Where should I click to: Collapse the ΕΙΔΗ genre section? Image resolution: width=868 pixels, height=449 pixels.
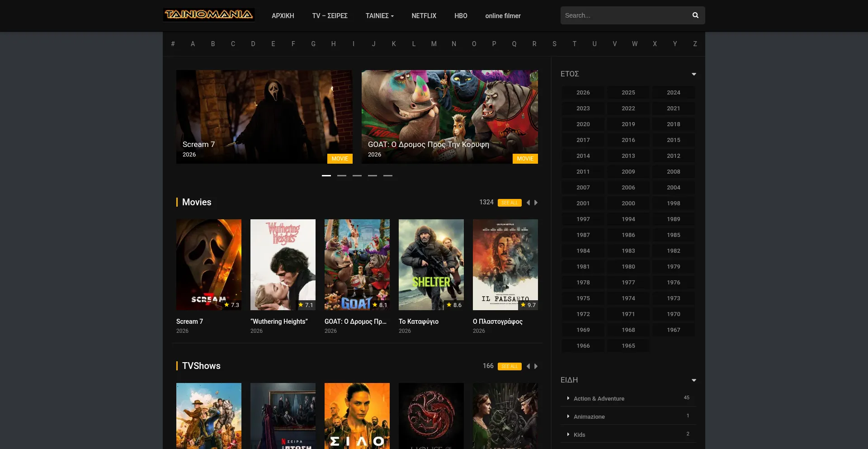(694, 380)
